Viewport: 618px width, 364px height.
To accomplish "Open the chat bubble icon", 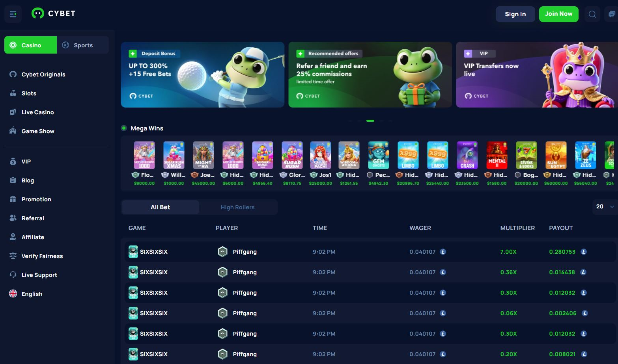I will tap(611, 14).
